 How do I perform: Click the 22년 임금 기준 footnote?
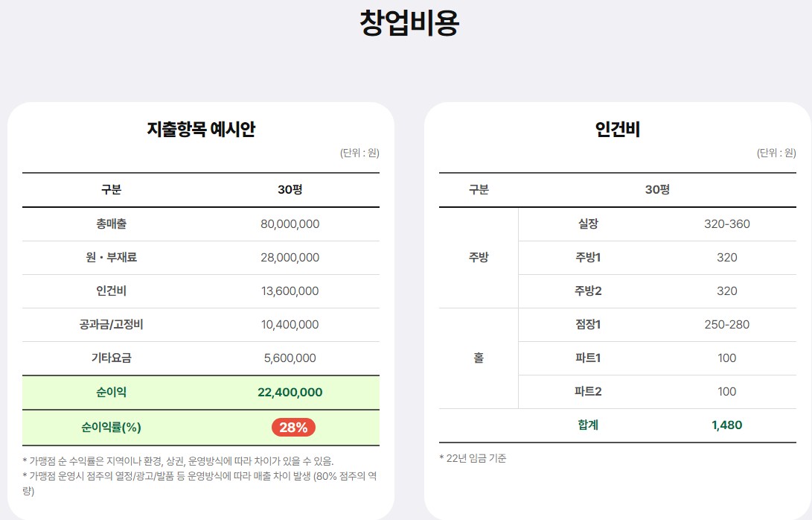[473, 458]
